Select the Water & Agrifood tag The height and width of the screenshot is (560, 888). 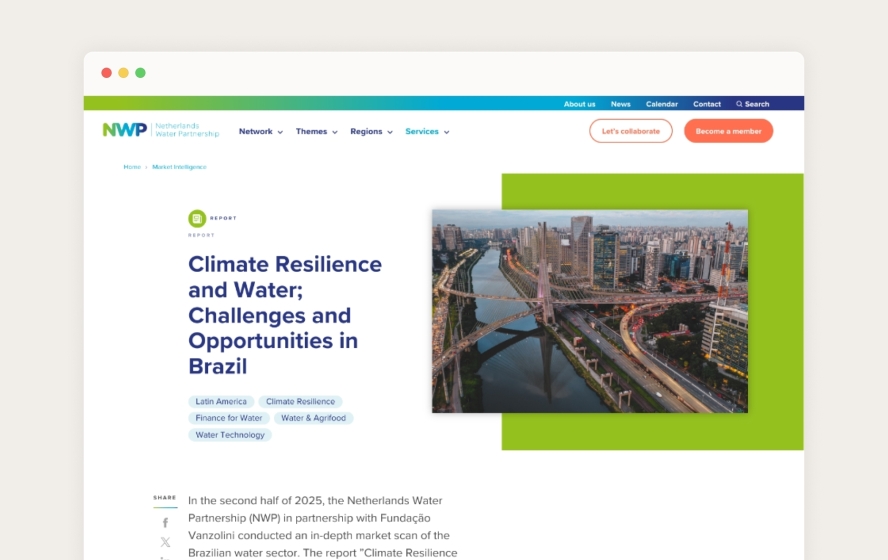[x=313, y=418]
